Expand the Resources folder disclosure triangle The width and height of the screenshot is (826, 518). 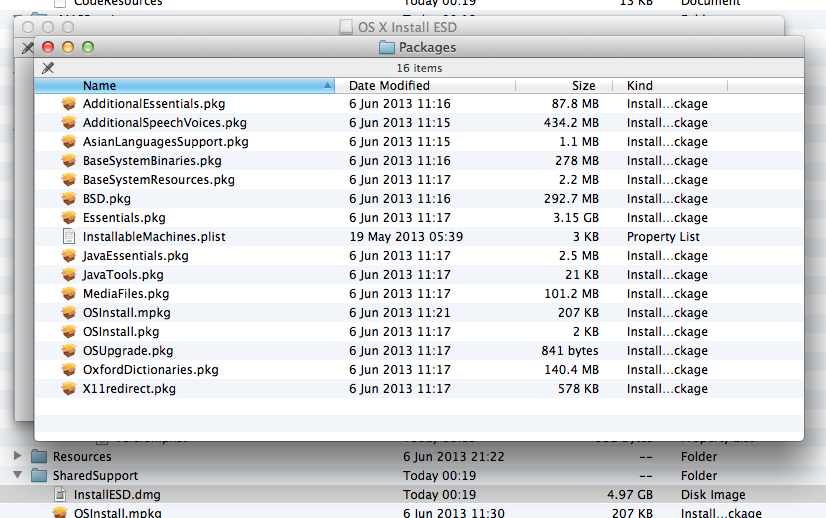coord(17,456)
